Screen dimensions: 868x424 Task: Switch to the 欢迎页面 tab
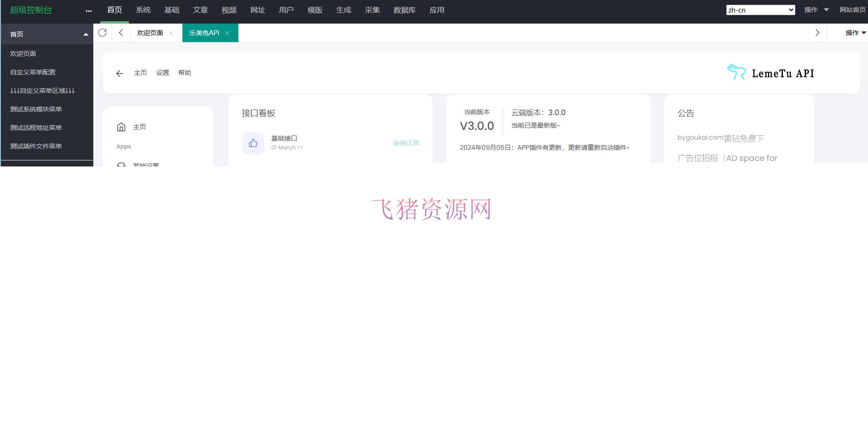pos(149,33)
